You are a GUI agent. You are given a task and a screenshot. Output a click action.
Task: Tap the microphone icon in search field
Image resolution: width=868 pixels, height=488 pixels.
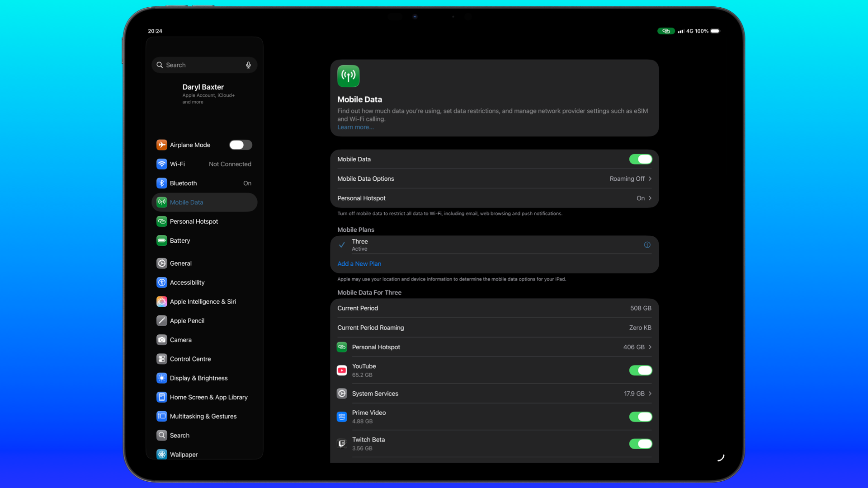(248, 65)
